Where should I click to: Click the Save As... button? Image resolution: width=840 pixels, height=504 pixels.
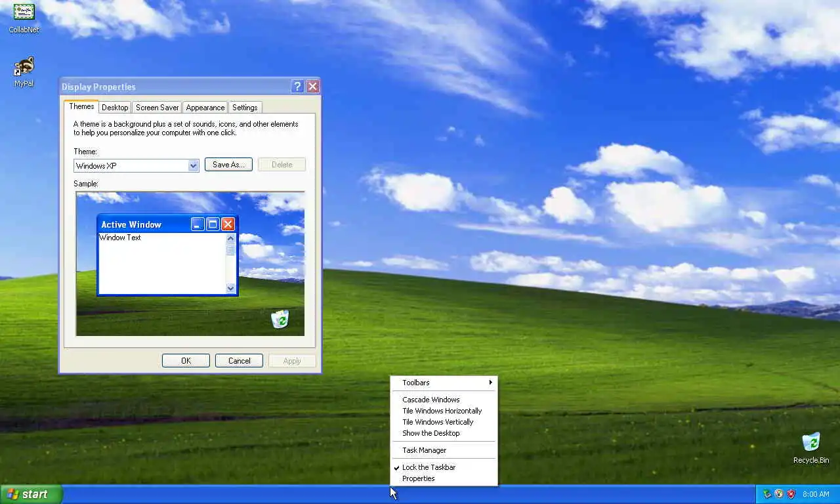pos(228,165)
